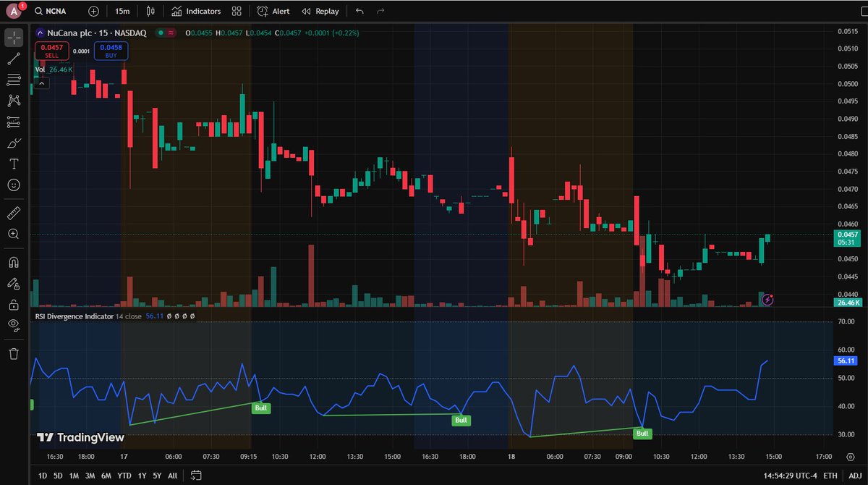Open the user profile avatar menu

(13, 11)
